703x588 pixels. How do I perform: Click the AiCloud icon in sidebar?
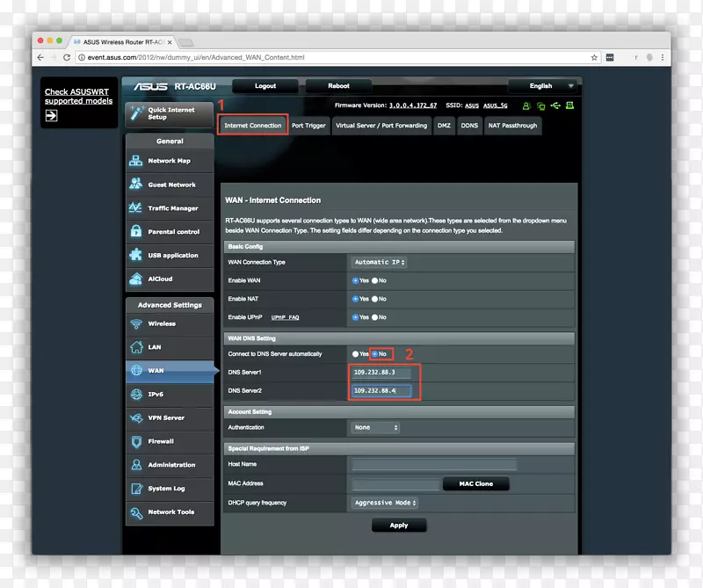coord(136,279)
